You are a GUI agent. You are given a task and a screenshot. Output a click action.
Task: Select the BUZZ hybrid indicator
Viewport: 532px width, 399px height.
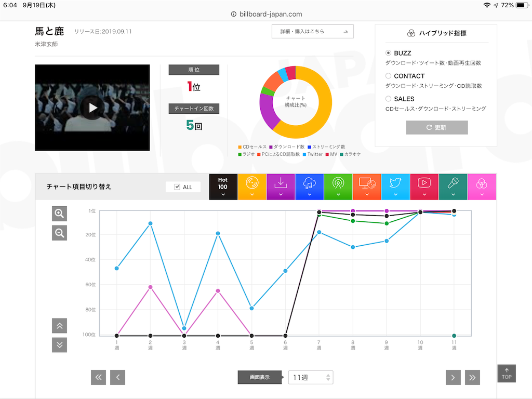(x=388, y=52)
